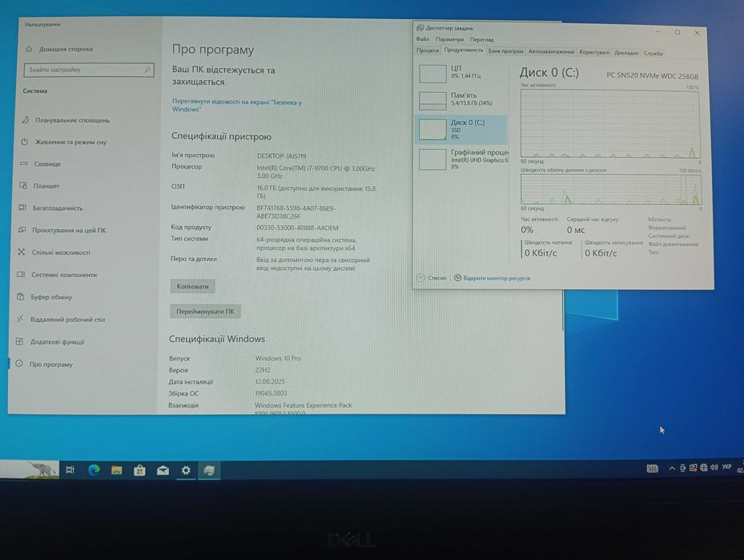
Task: Select the Пам'ять performance thumbnail
Action: click(x=461, y=99)
